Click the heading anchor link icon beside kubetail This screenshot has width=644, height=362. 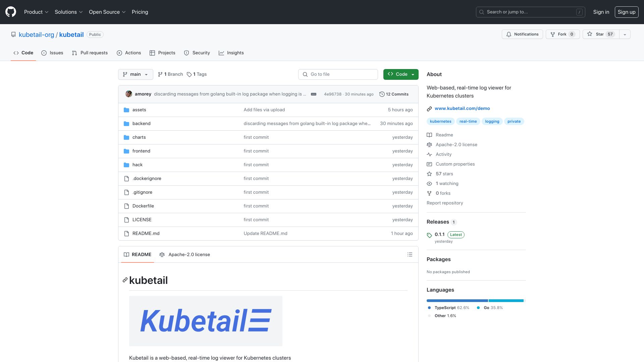click(125, 280)
